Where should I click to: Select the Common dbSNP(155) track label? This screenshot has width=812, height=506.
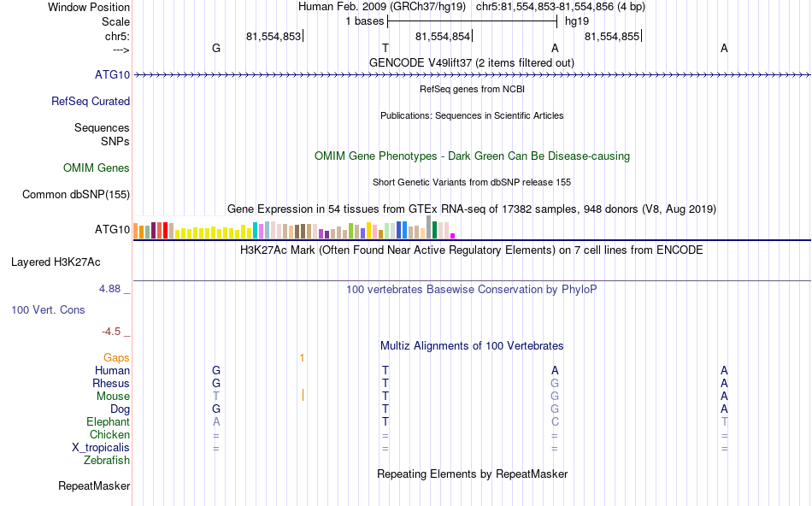coord(75,194)
